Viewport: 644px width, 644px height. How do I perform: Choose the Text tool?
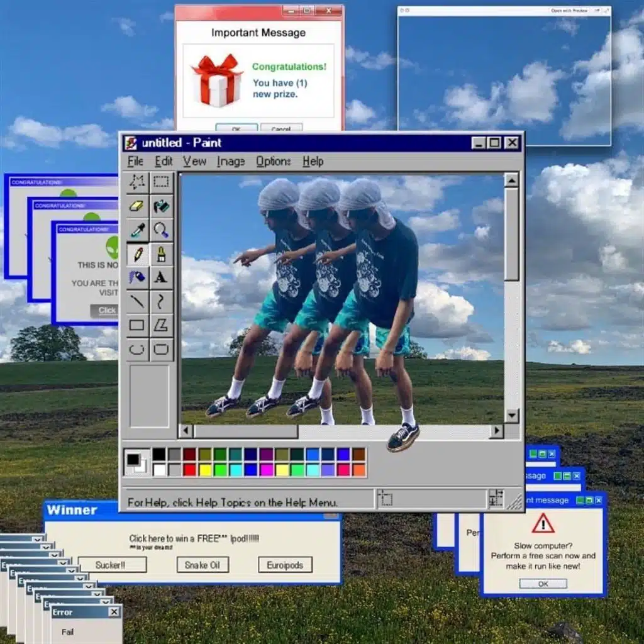(162, 277)
